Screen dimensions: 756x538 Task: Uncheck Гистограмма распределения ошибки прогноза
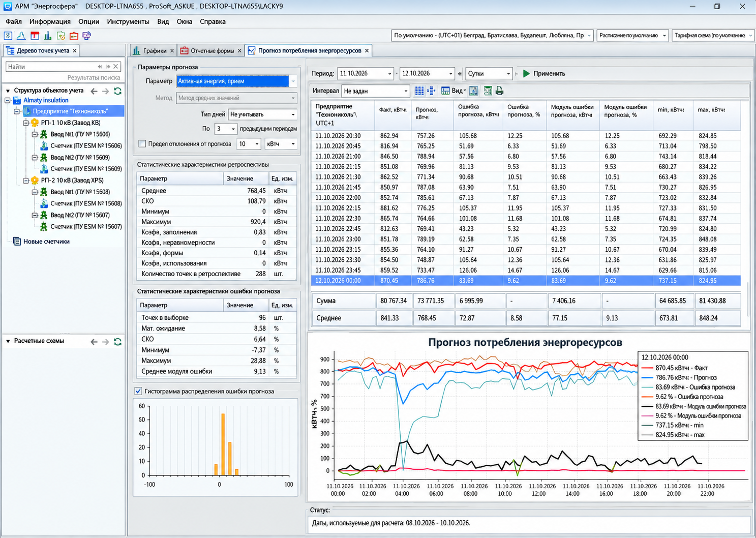138,391
